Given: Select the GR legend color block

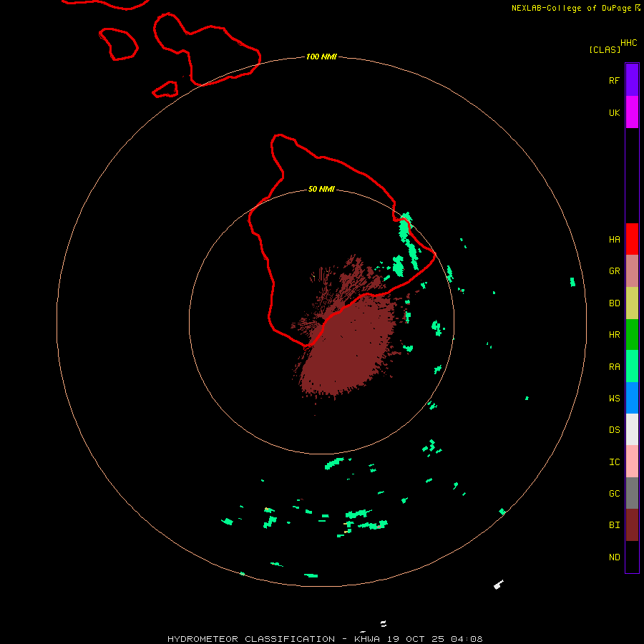Looking at the screenshot, I should [632, 271].
